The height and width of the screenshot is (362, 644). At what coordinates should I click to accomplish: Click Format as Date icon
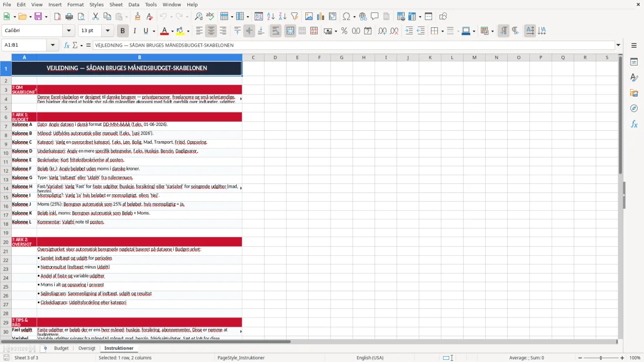point(368,31)
